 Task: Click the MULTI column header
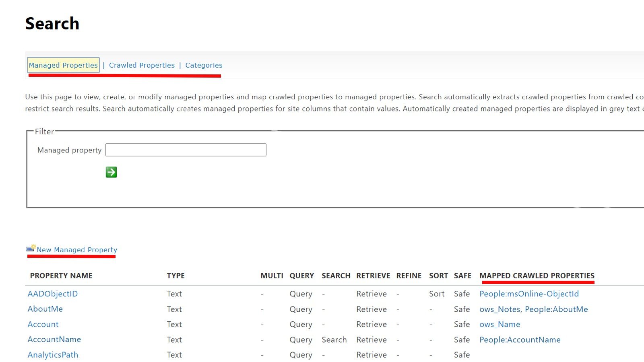[x=272, y=276]
